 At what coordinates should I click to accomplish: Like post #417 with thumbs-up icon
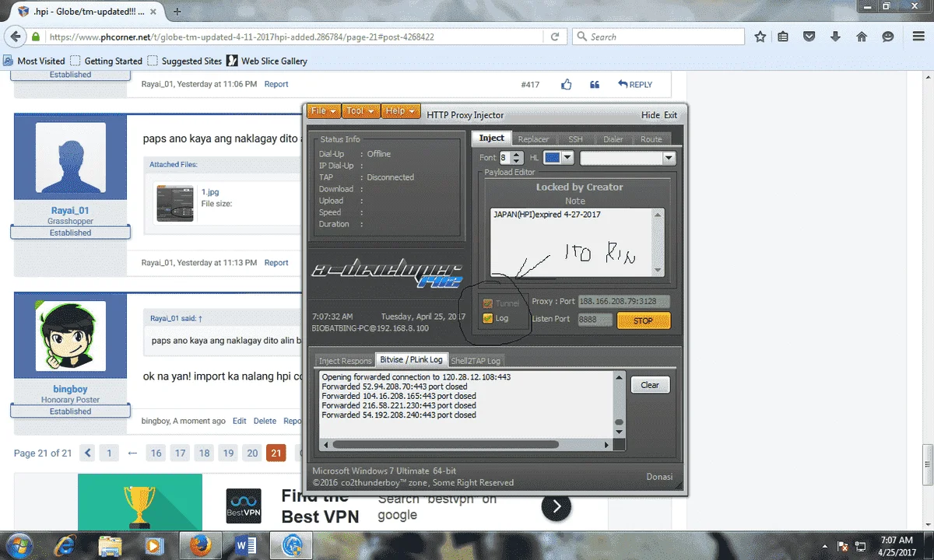pos(567,84)
